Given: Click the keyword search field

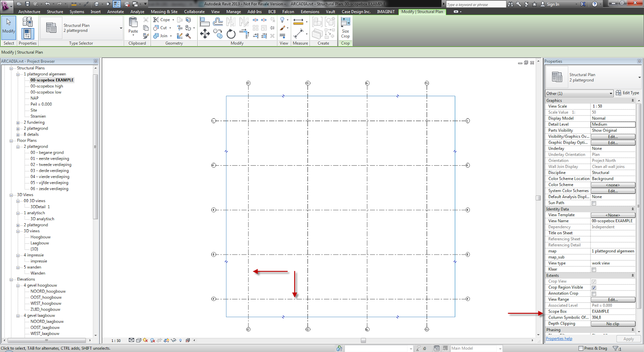Looking at the screenshot, I should coord(476,4).
